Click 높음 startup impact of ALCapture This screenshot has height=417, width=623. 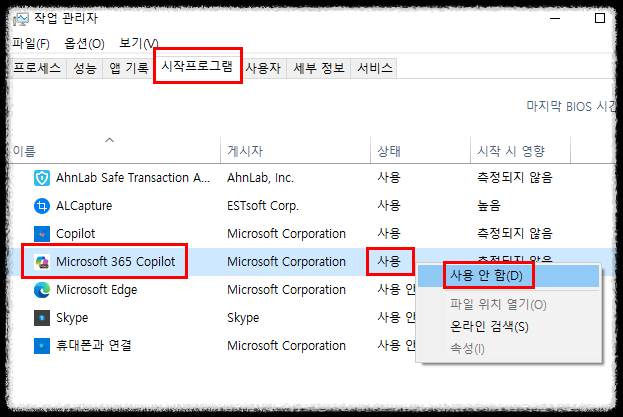(x=489, y=206)
